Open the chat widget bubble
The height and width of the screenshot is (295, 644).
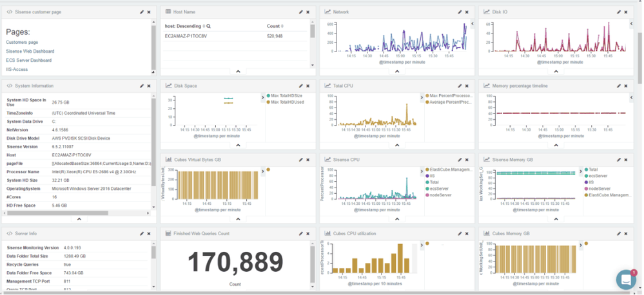(626, 279)
